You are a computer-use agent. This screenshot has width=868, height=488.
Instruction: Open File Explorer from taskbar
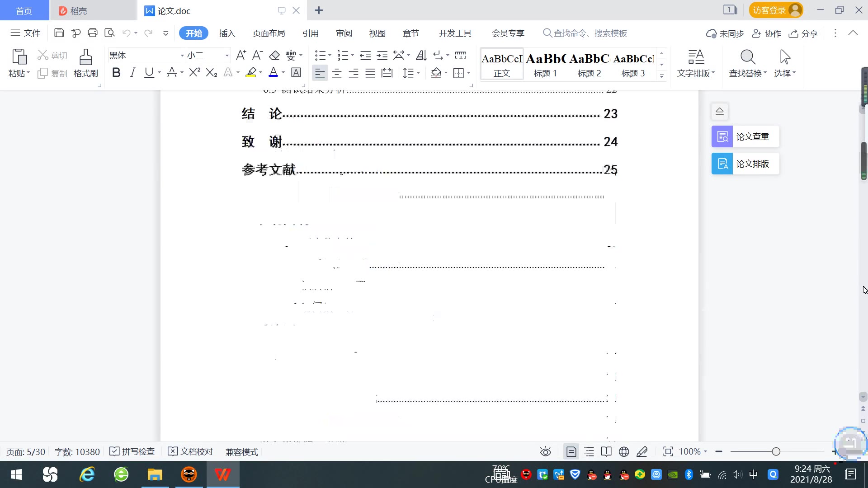(155, 474)
